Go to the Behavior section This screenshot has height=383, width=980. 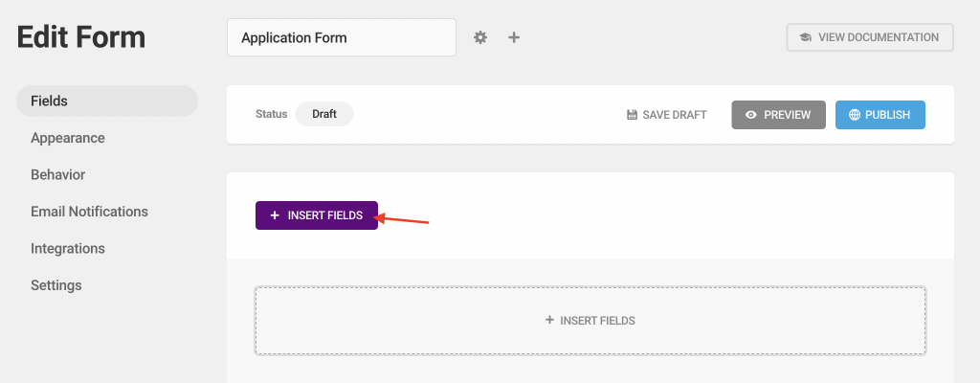click(58, 174)
